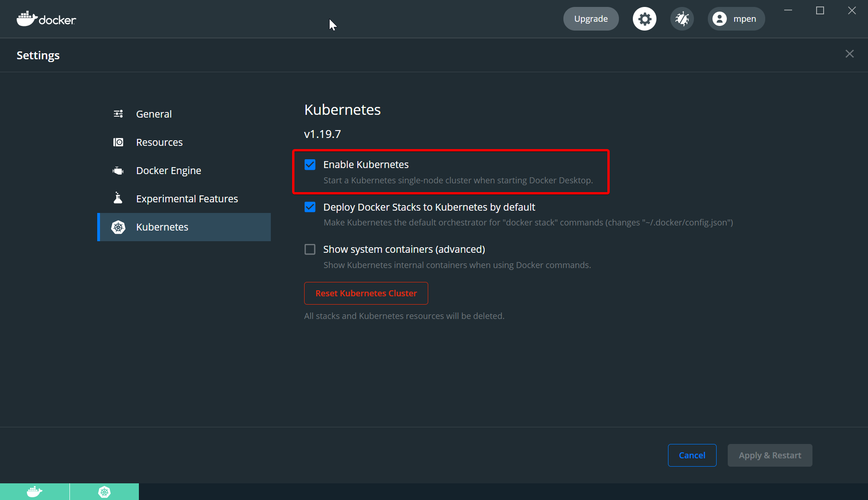Click the Kubernetes status icon in the bottom bar
The width and height of the screenshot is (868, 500).
click(105, 492)
